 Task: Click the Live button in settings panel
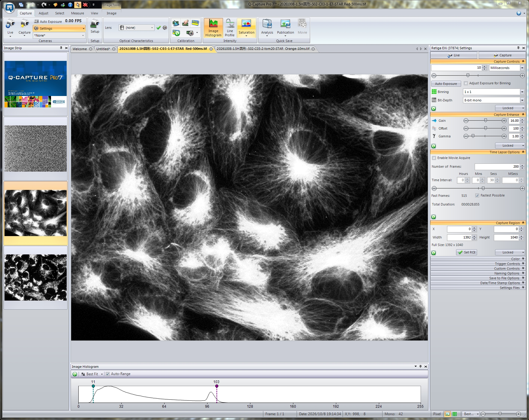pos(454,55)
